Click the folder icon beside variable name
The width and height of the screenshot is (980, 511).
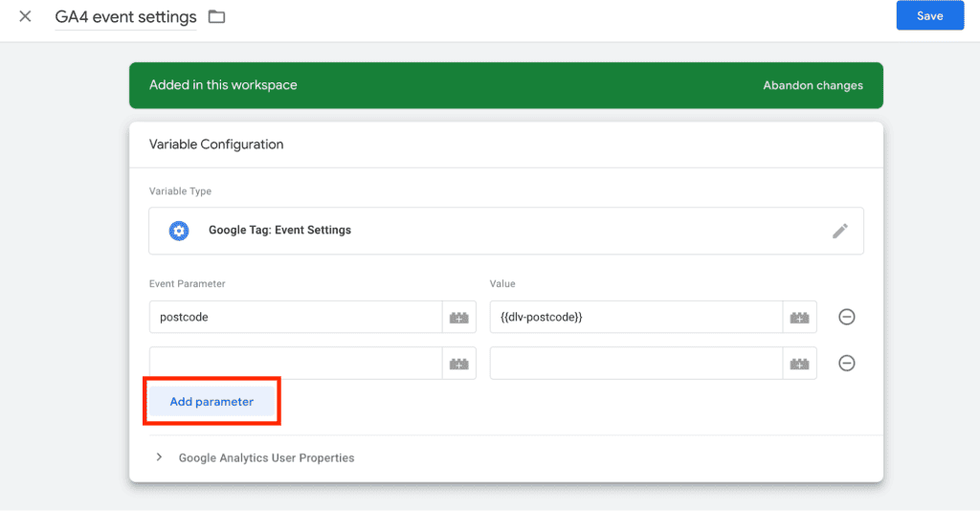216,17
